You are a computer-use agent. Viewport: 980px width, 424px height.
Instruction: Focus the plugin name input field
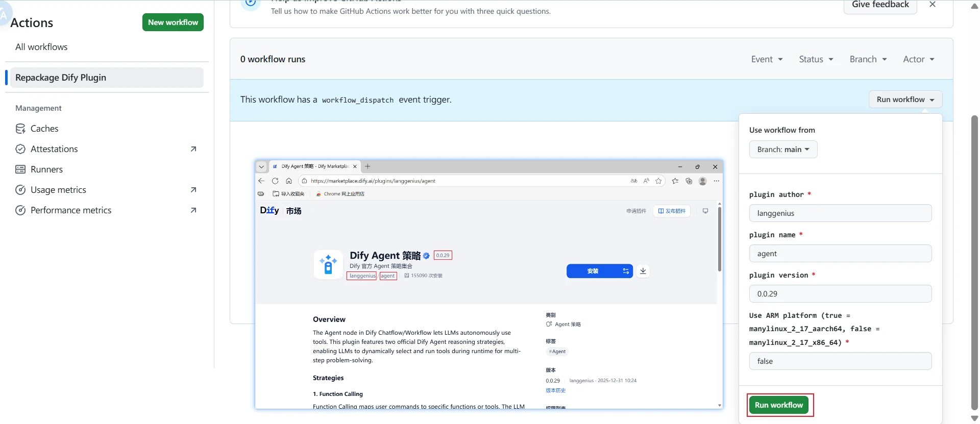840,254
